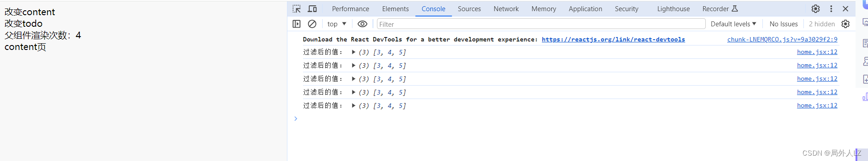Open the Application tab
This screenshot has height=161, width=868.
coord(585,9)
